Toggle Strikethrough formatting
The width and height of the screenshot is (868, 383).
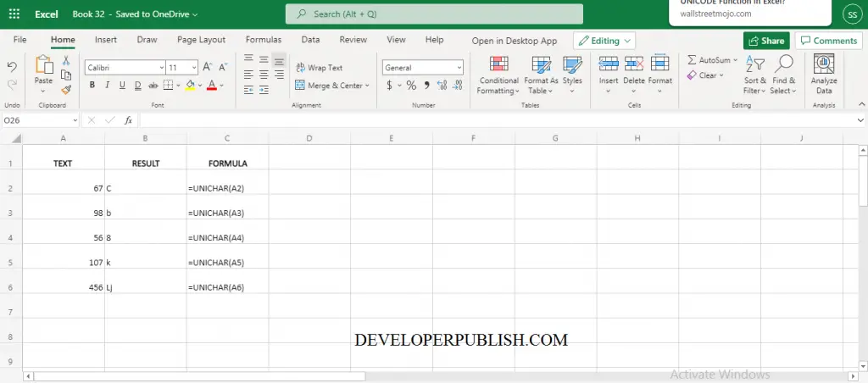[x=153, y=86]
